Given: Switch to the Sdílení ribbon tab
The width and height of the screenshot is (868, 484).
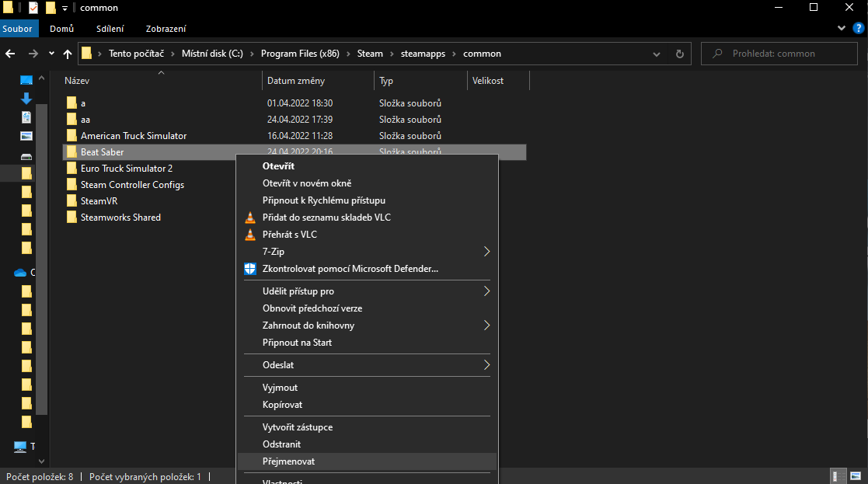Looking at the screenshot, I should click(x=110, y=29).
